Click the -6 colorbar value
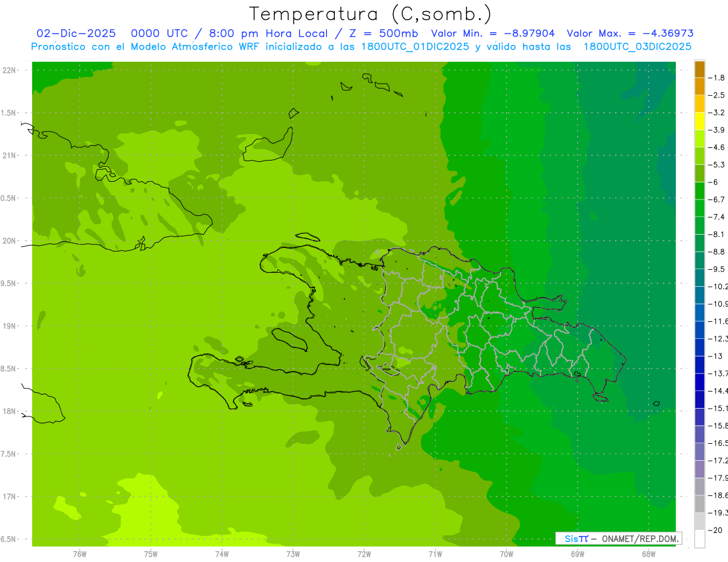Viewport: 728px width, 562px height. (x=713, y=182)
